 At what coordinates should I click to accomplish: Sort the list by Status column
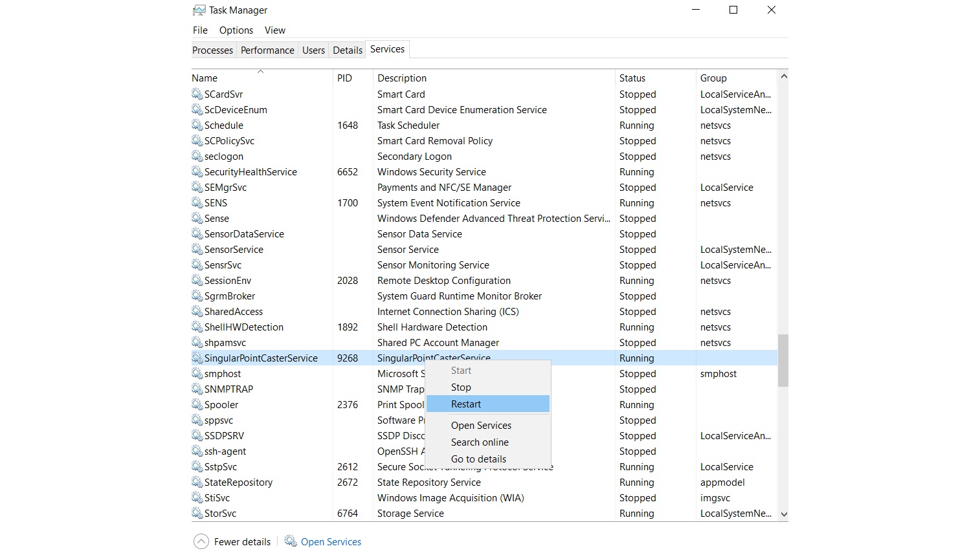pos(632,78)
